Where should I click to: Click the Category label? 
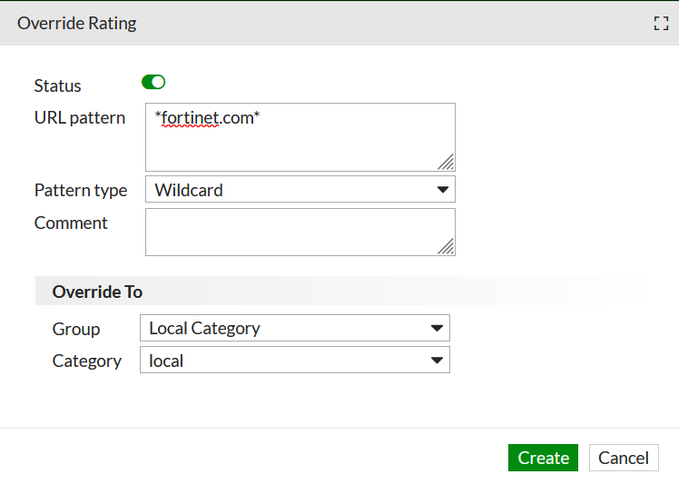pos(87,361)
